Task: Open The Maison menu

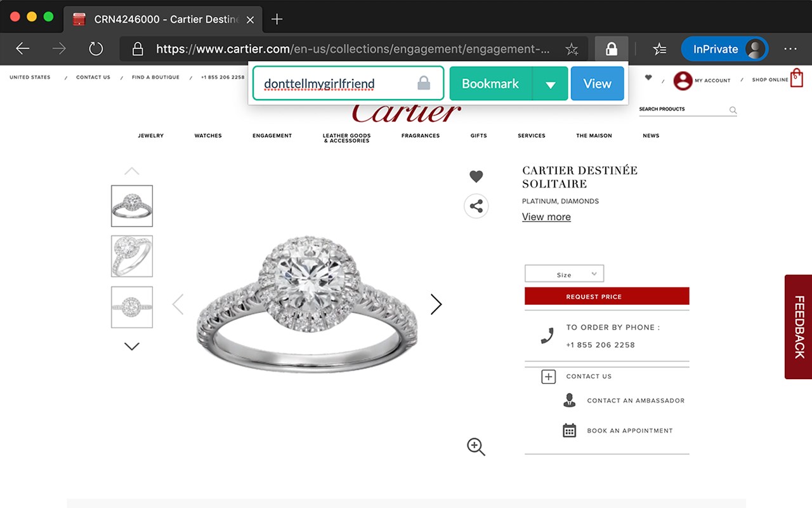Action: pyautogui.click(x=594, y=136)
